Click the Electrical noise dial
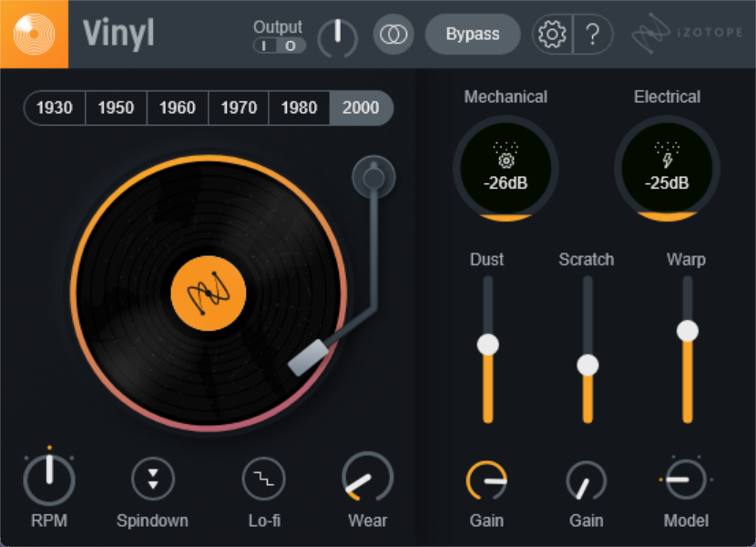 click(x=667, y=168)
